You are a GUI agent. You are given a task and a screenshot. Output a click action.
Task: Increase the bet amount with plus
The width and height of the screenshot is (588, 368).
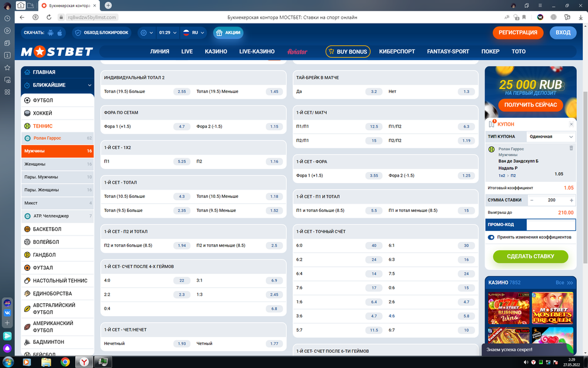point(572,200)
